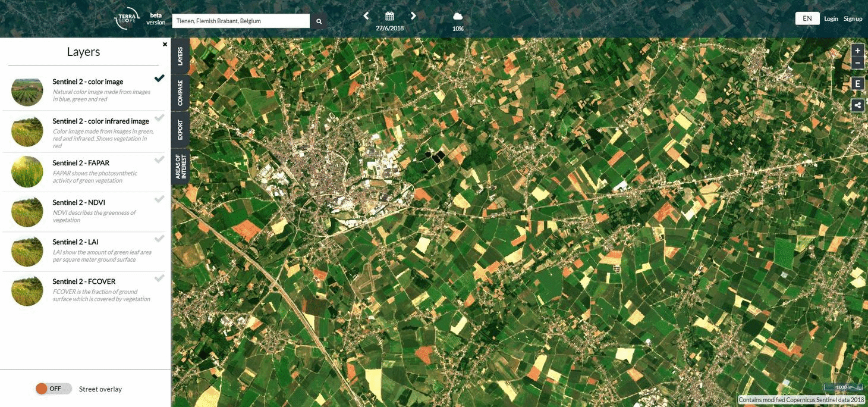This screenshot has width=868, height=407.
Task: Open the calendar date picker
Action: click(389, 14)
